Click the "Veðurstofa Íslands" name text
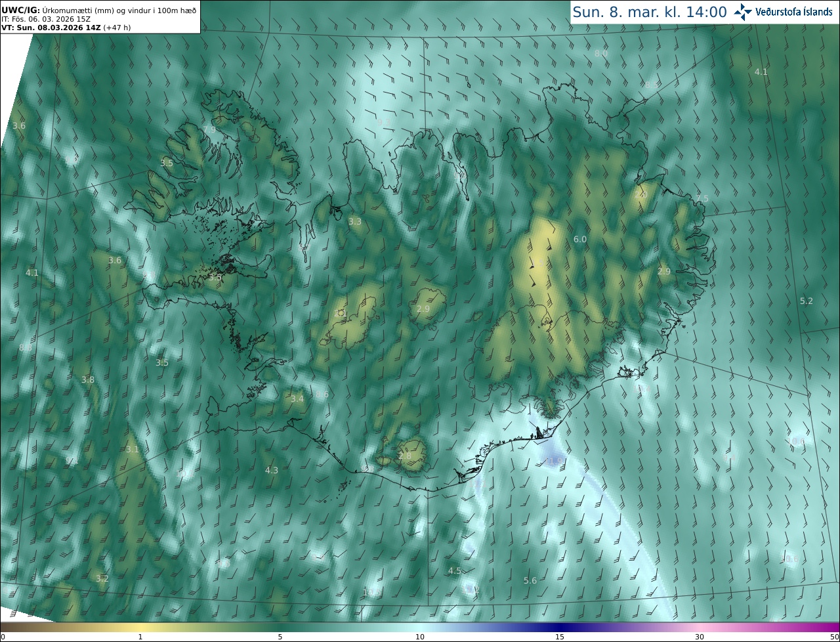The image size is (840, 642). coord(794,12)
